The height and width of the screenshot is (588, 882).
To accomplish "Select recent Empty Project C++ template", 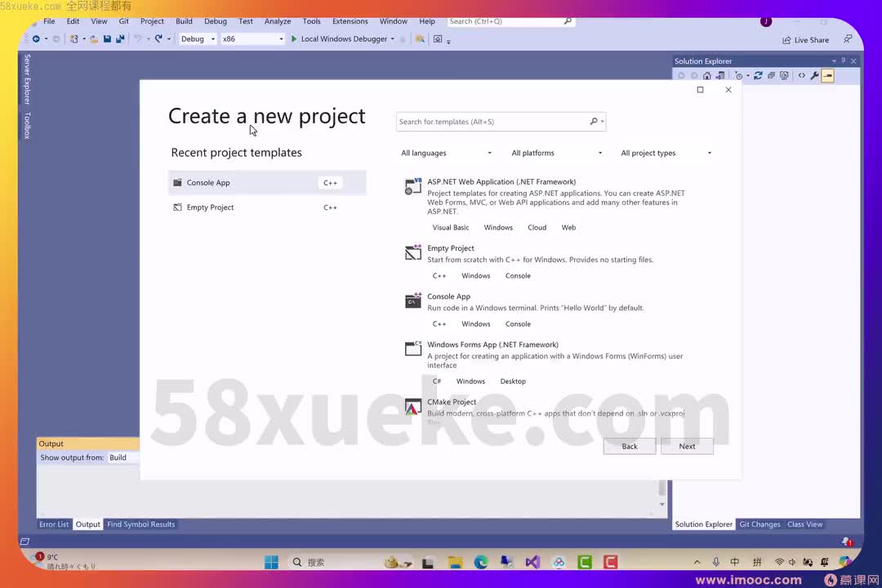I will point(267,207).
